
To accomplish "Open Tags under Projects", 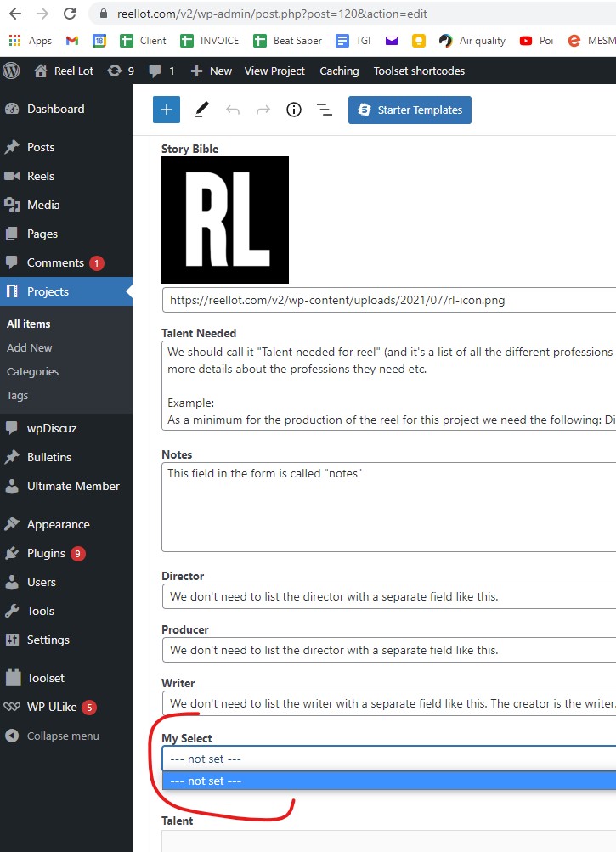I will click(x=17, y=396).
